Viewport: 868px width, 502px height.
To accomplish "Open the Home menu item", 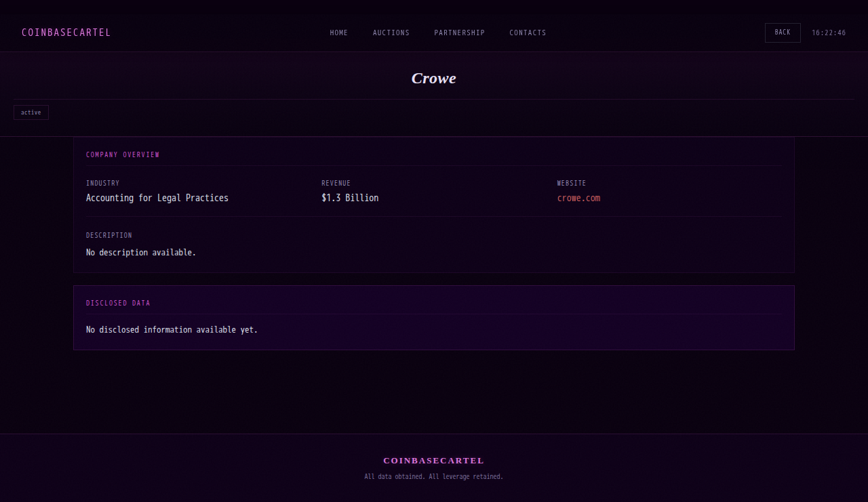I will [x=339, y=33].
